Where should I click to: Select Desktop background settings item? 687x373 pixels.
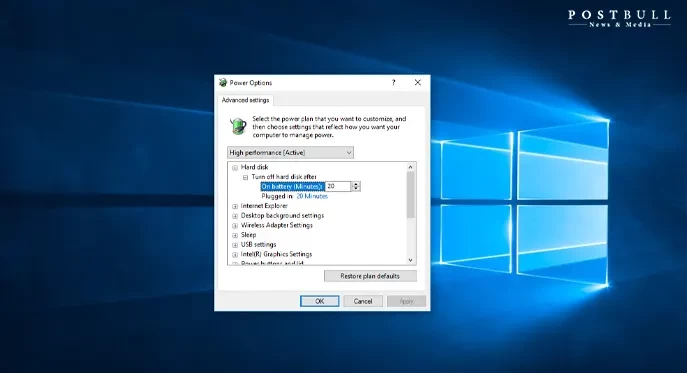(283, 215)
